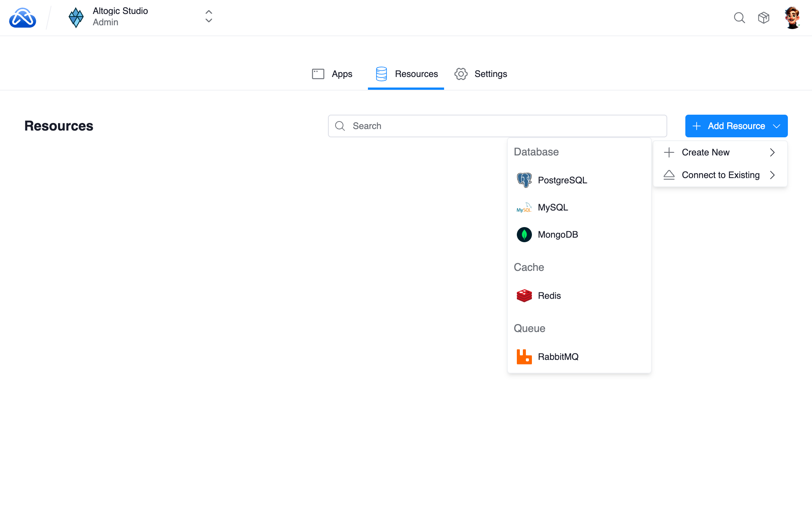
Task: Click the Altogic cloud logo
Action: [23, 18]
